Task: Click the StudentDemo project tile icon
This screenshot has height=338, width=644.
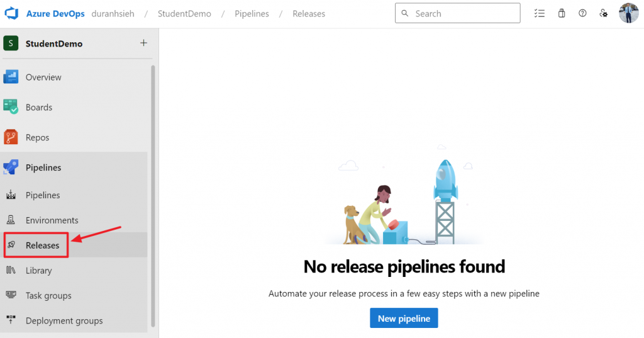Action: click(x=11, y=43)
